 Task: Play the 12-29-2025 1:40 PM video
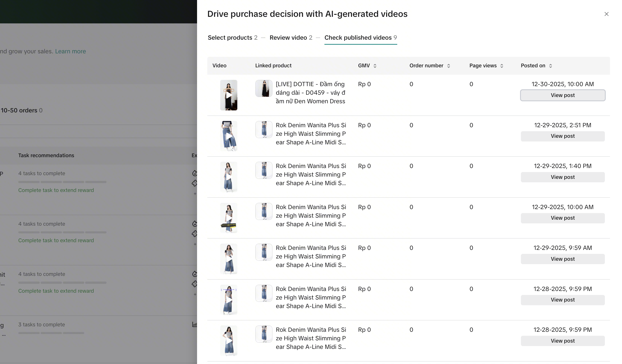(228, 177)
